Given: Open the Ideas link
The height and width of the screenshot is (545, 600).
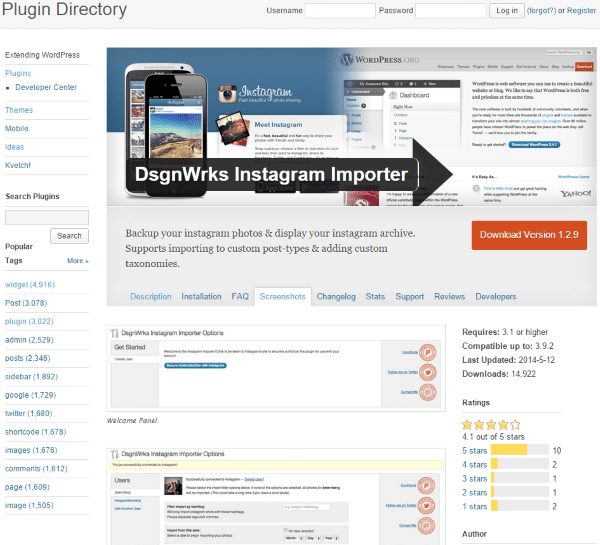Looking at the screenshot, I should point(15,147).
